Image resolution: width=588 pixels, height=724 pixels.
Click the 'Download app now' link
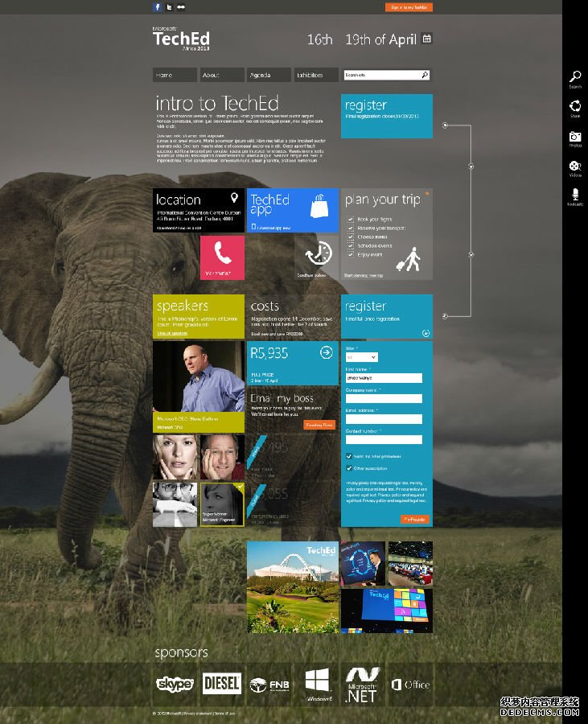pyautogui.click(x=273, y=228)
